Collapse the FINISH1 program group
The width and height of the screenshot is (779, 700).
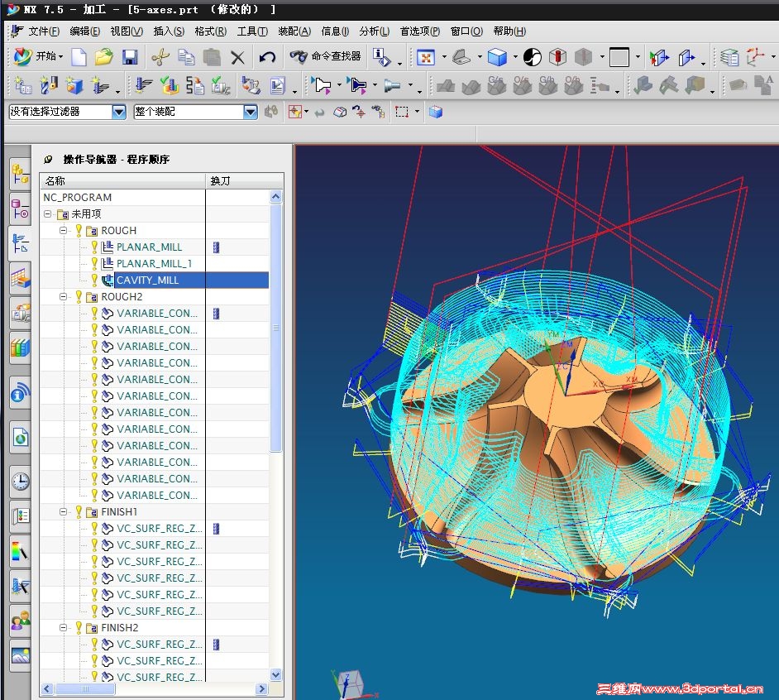pos(63,511)
